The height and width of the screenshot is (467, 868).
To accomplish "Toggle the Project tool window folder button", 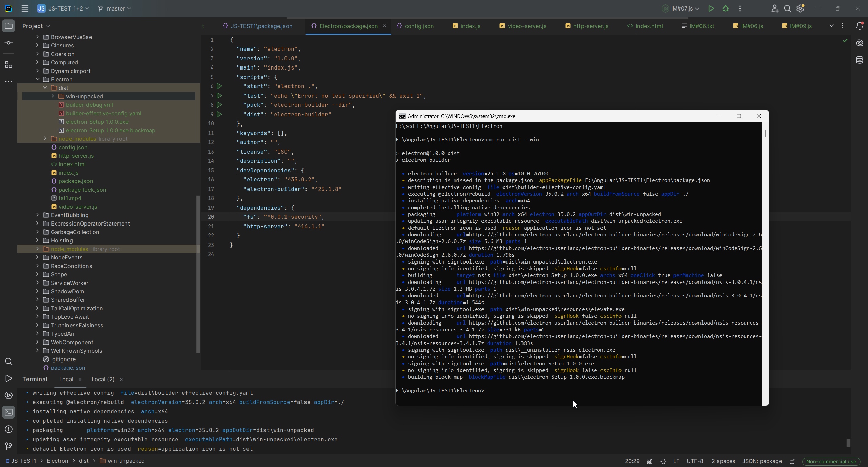I will pos(9,26).
